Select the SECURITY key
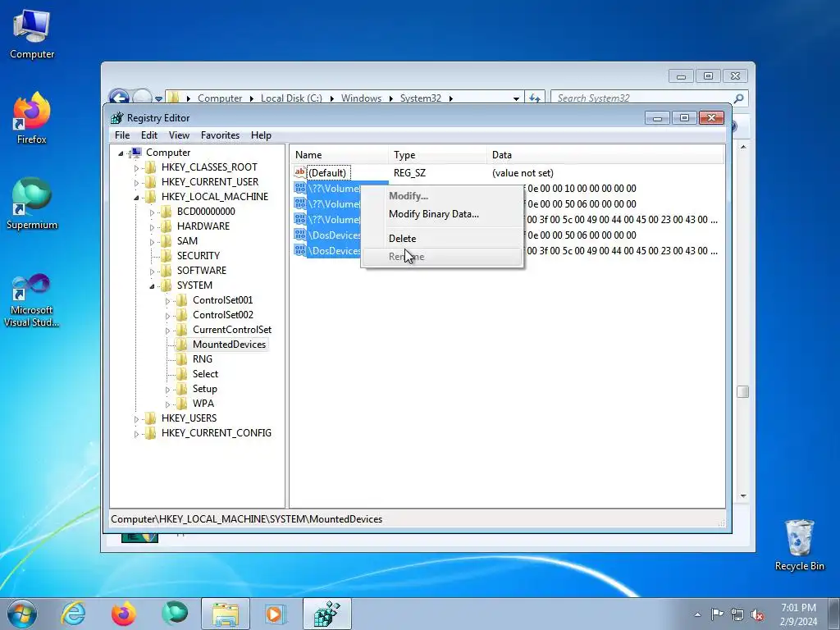The image size is (840, 630). pos(199,256)
